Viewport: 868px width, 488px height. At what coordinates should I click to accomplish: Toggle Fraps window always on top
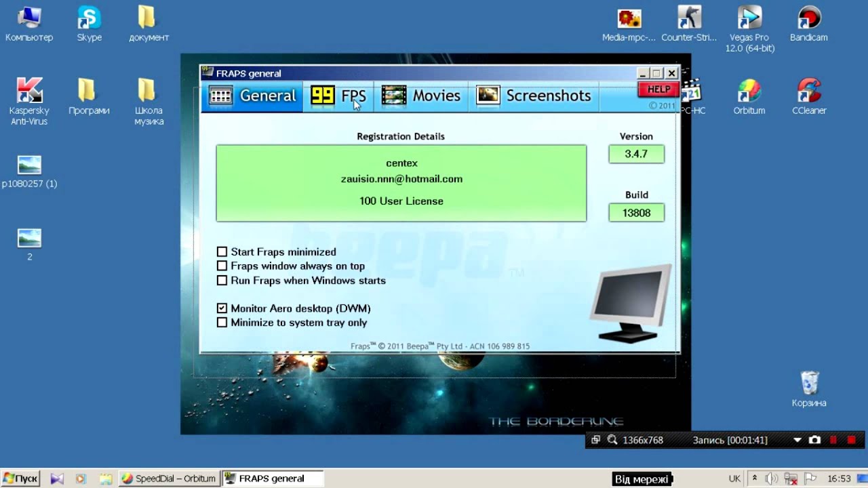click(222, 266)
